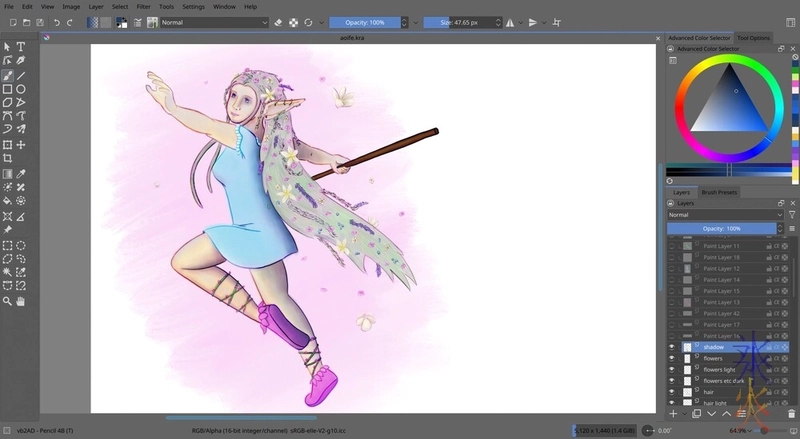800x439 pixels.
Task: Switch to the Brush Presets tab
Action: coord(719,192)
